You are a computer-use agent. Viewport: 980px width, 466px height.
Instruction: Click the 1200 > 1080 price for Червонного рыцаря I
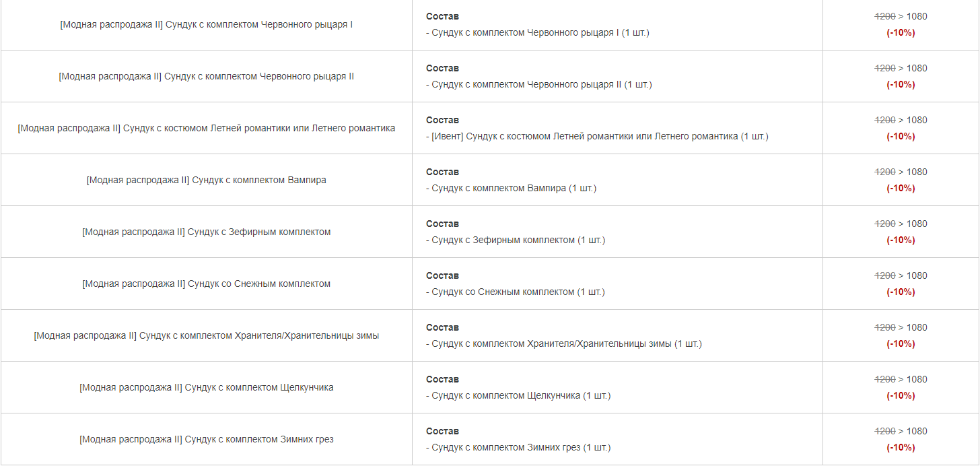point(901,16)
